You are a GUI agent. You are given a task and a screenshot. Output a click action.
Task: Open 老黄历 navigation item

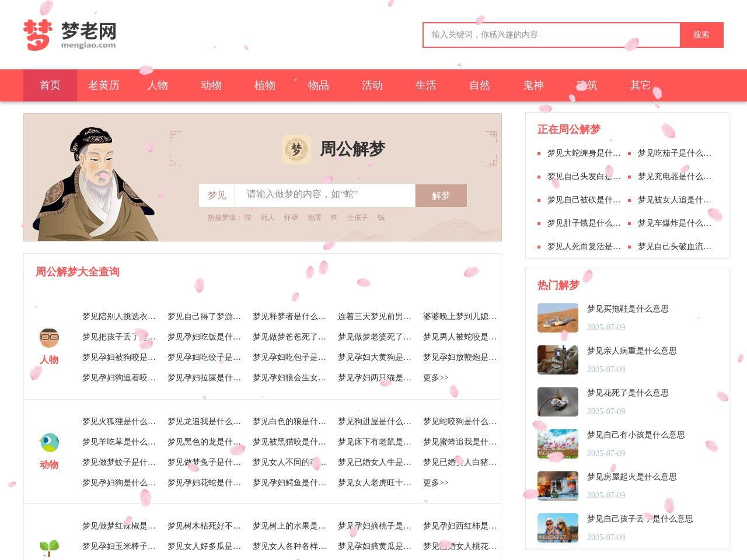click(104, 85)
